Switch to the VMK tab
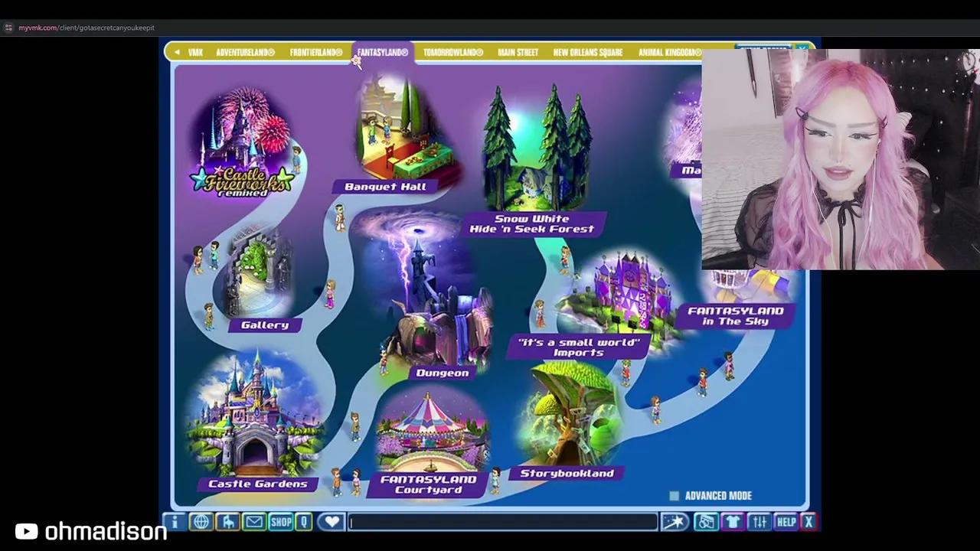The image size is (980, 551). (195, 52)
